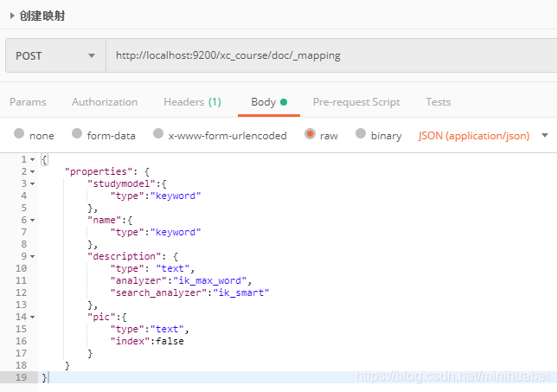The width and height of the screenshot is (557, 392).
Task: Expand the 创建映射 request title triangle
Action: [x=12, y=16]
